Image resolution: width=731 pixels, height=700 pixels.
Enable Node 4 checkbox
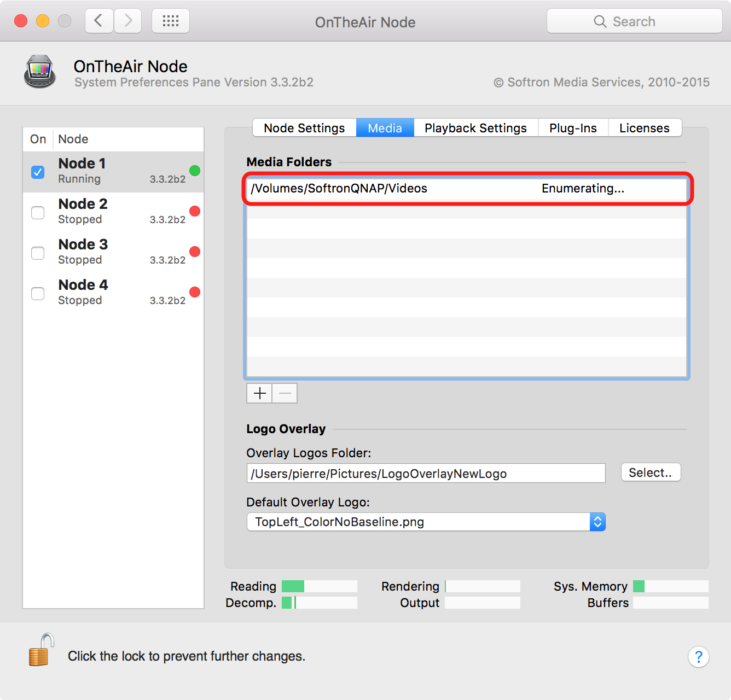click(38, 293)
